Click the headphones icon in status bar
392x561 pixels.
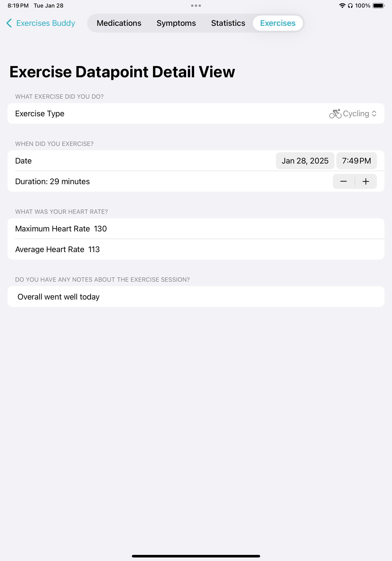tap(350, 5)
